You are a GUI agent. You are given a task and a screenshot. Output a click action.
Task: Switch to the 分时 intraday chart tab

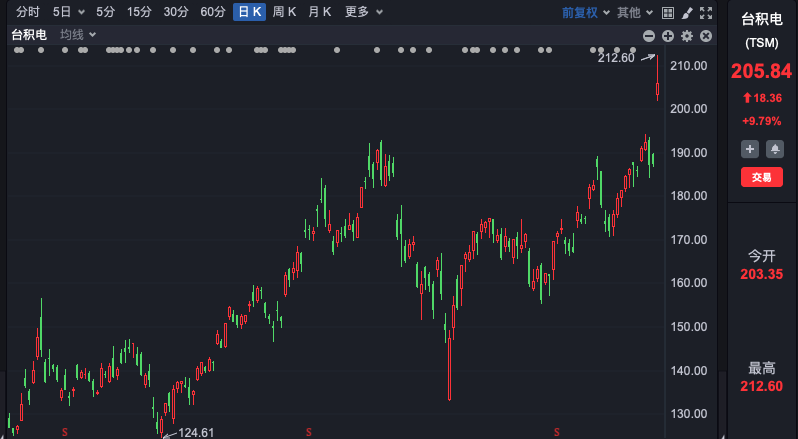pos(27,12)
